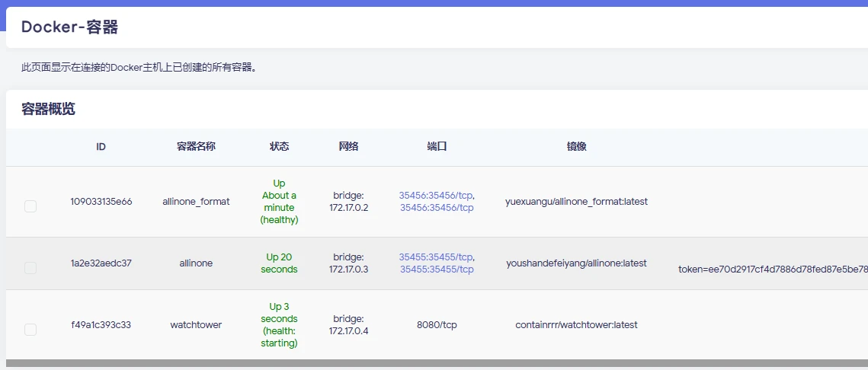Select container ID 109033135e66

pos(101,202)
